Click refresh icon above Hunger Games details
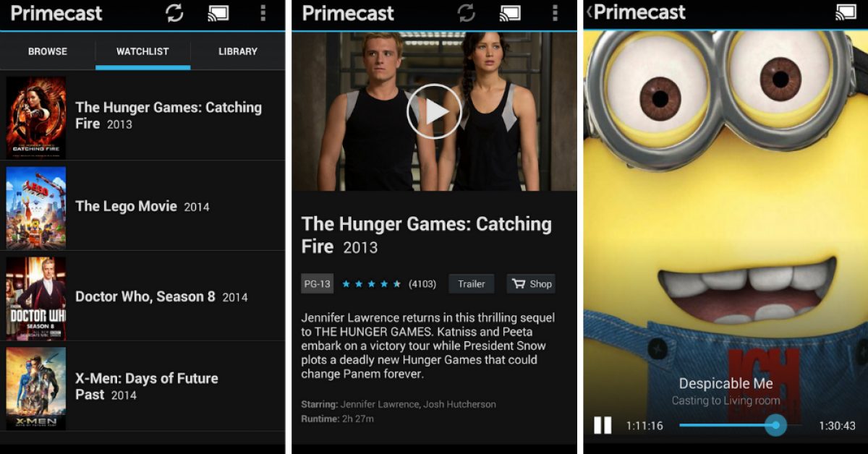The width and height of the screenshot is (868, 454). click(467, 13)
